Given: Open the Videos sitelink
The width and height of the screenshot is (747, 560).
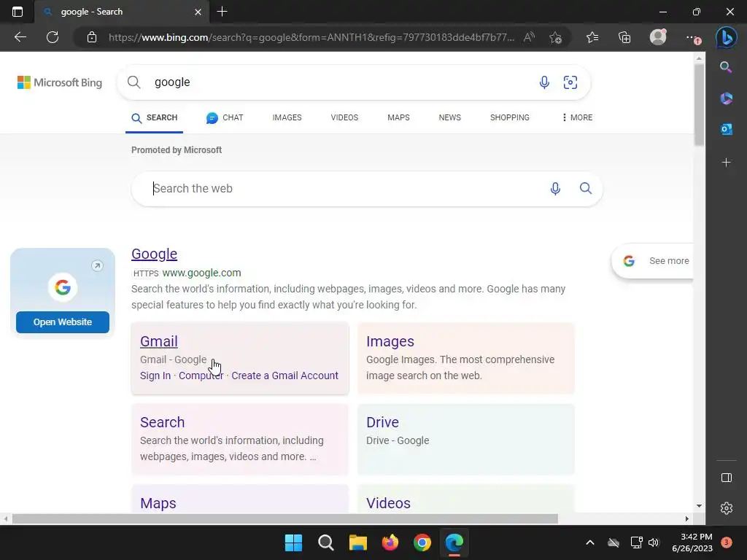Looking at the screenshot, I should tap(388, 503).
